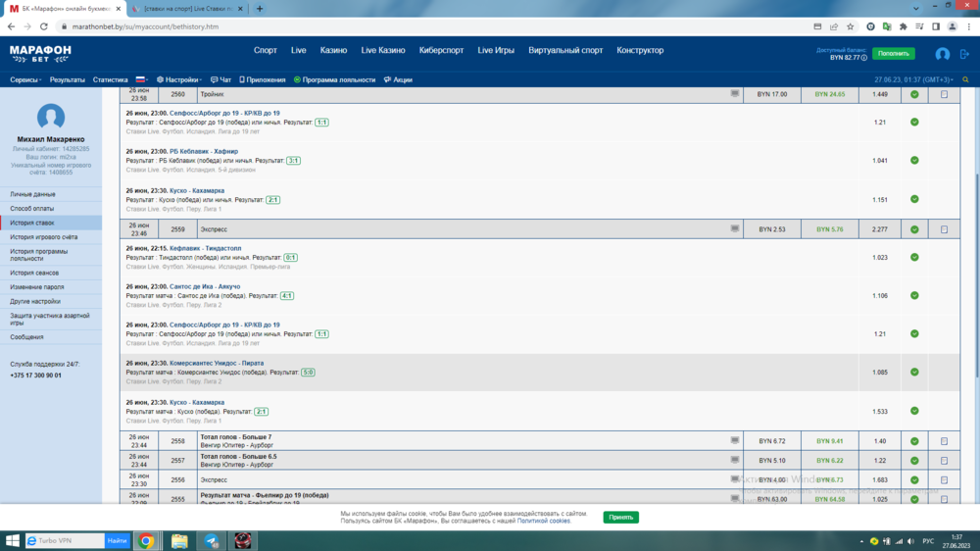Open bet slip icon for bet 2559
Viewport: 980px width, 551px height.
click(x=944, y=229)
